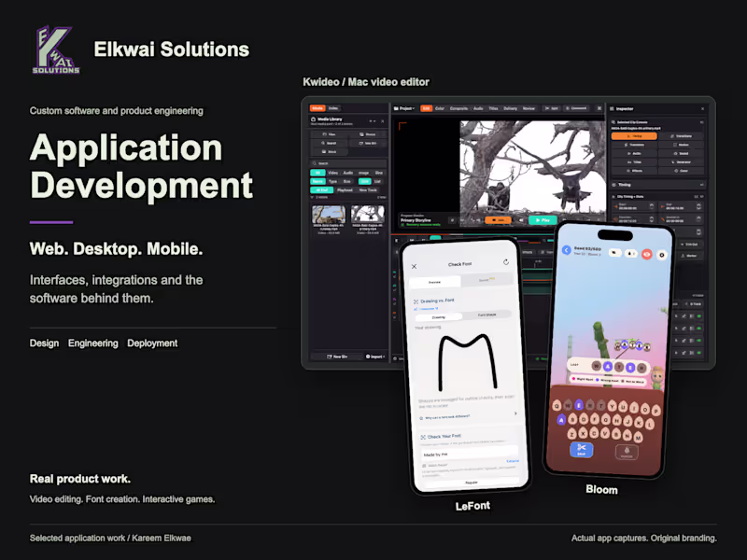Open the Delivery workspace tab
This screenshot has height=560, width=747.
click(x=510, y=108)
